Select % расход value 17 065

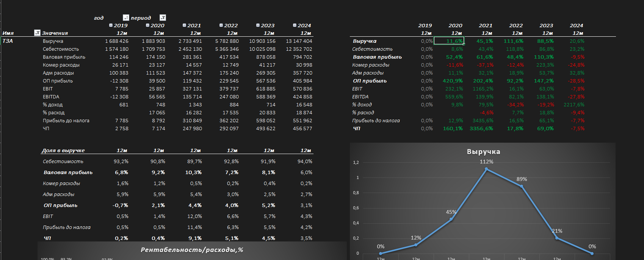click(x=157, y=112)
